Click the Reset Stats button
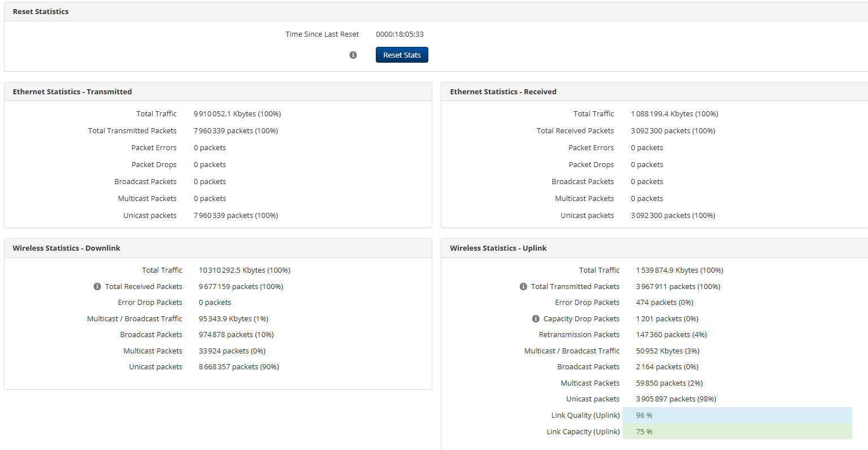Image resolution: width=868 pixels, height=450 pixels. pyautogui.click(x=402, y=55)
